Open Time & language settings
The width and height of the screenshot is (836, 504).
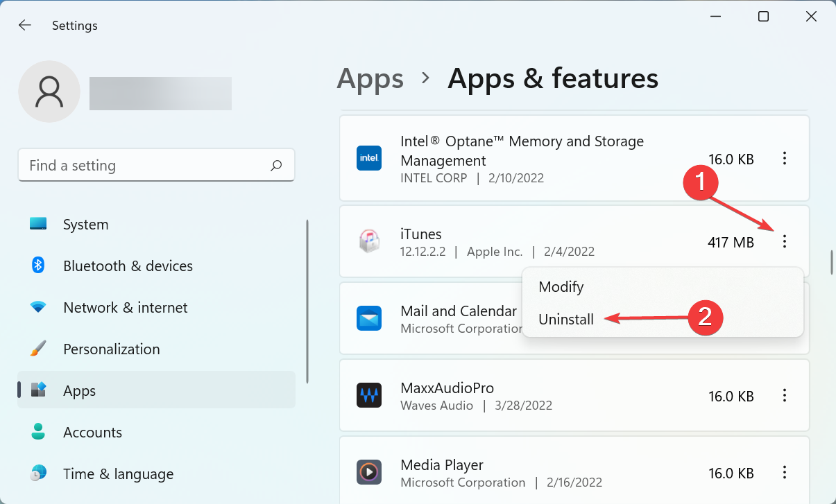click(118, 473)
